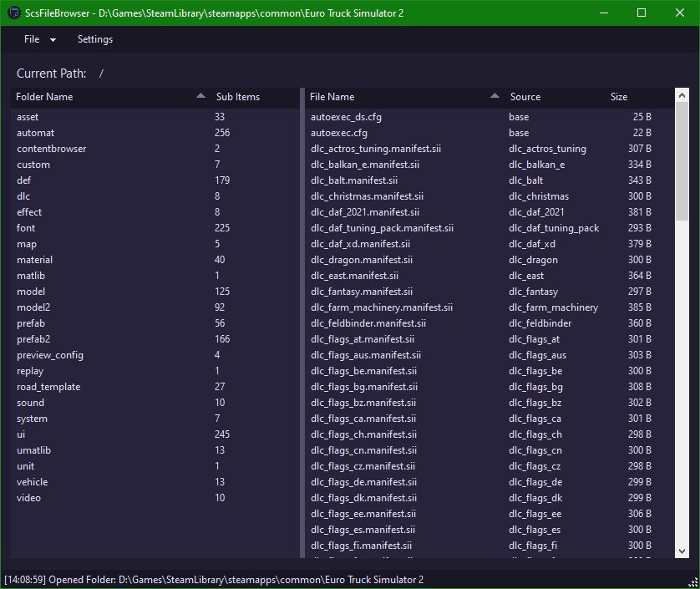700x589 pixels.
Task: Select the vehicle folder
Action: 155,482
